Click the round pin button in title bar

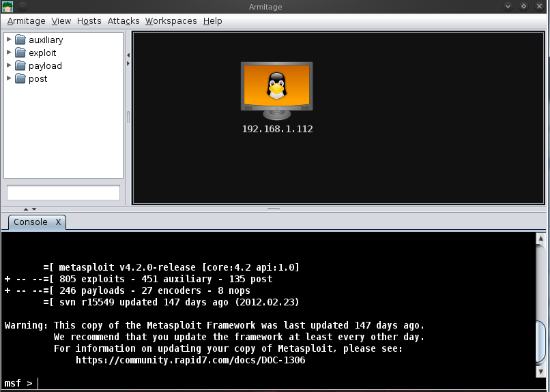coord(23,6)
